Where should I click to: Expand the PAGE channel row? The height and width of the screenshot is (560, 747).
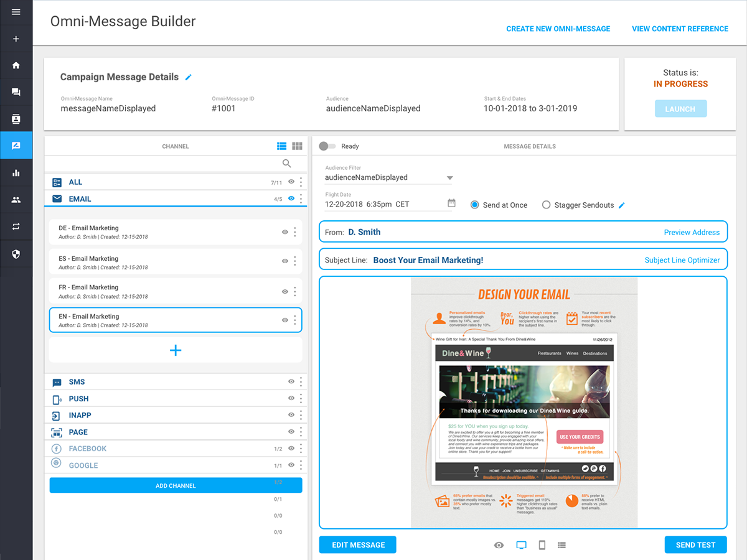coord(176,432)
